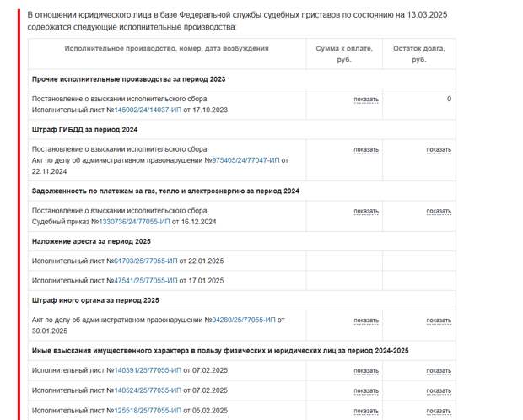Show remaining debt for writ 125518/25/77055-ИП
This screenshot has width=523, height=420.
tap(439, 411)
